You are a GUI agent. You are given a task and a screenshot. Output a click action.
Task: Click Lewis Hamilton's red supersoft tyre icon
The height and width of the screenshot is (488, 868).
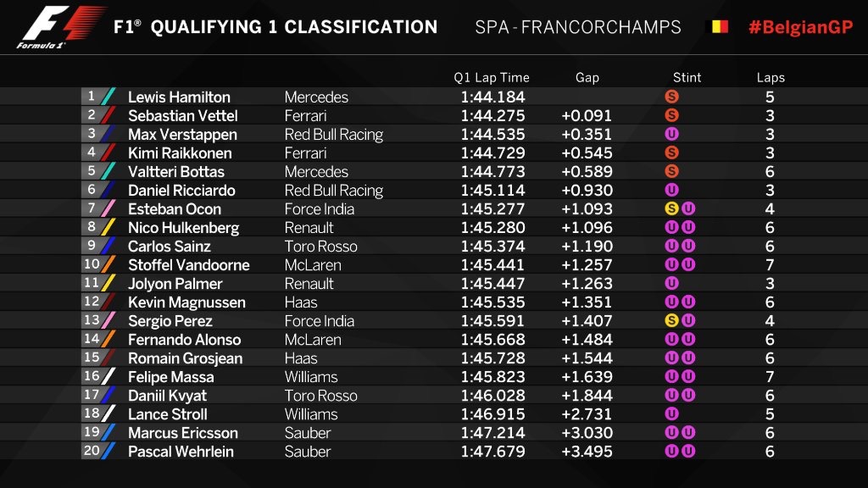(x=671, y=97)
